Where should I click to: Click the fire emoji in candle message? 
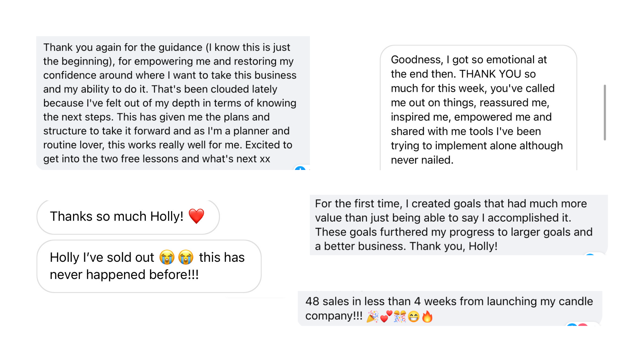[x=427, y=316]
